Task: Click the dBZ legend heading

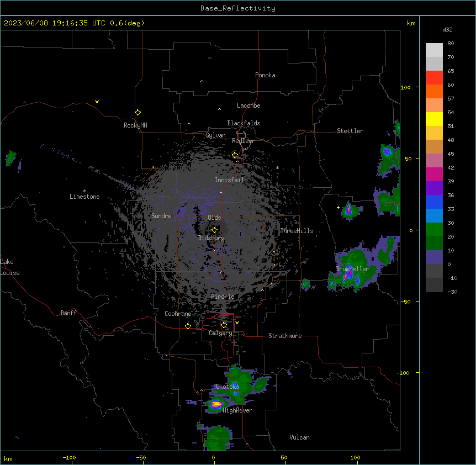Action: point(447,30)
